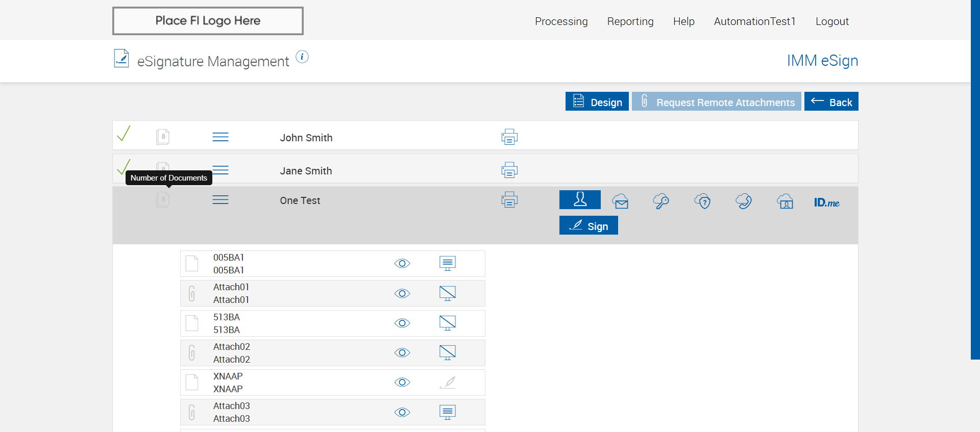980x432 pixels.
Task: Click the 005BA1 document page icon
Action: [192, 264]
